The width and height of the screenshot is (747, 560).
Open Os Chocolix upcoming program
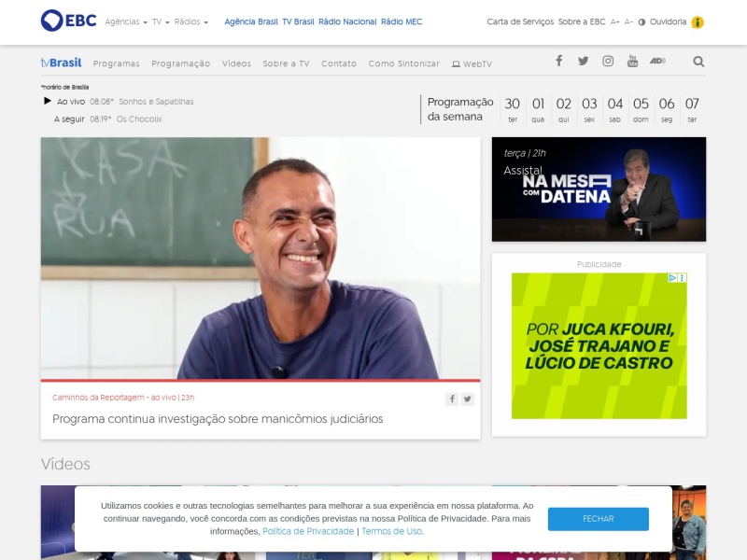pyautogui.click(x=139, y=119)
